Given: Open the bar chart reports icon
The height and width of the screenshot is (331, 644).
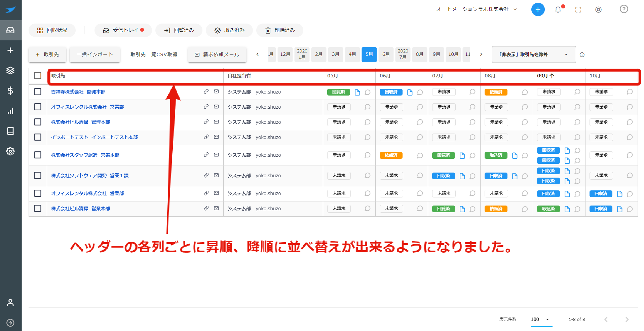Looking at the screenshot, I should click(x=10, y=111).
